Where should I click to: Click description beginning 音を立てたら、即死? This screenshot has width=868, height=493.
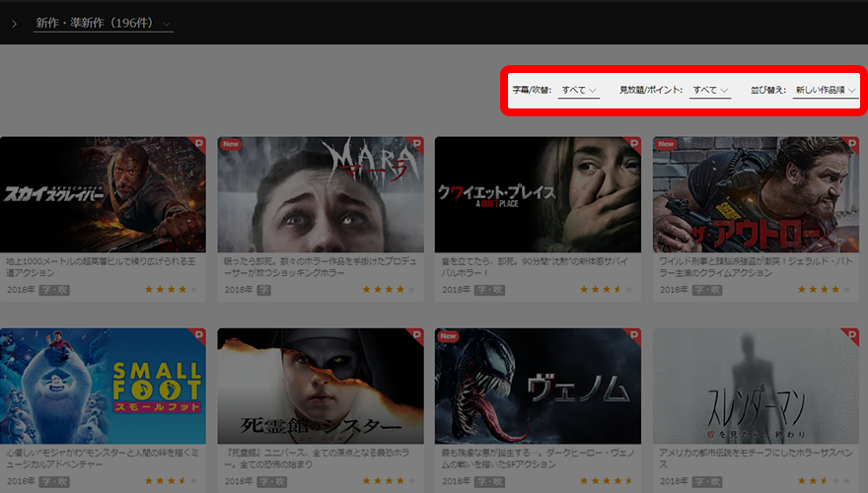535,266
